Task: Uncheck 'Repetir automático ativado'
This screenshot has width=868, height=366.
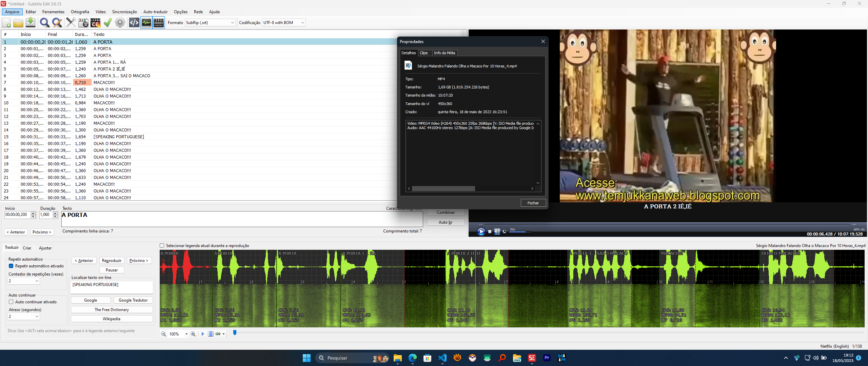Action: 11,266
